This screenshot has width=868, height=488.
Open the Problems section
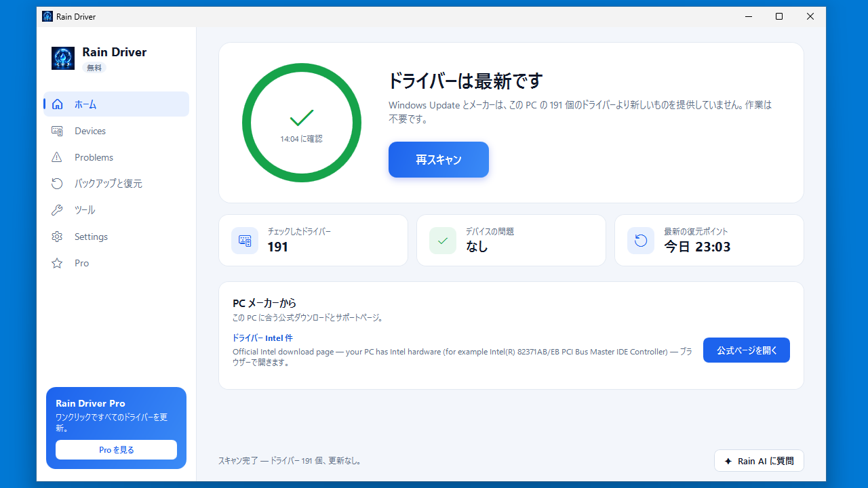point(117,157)
